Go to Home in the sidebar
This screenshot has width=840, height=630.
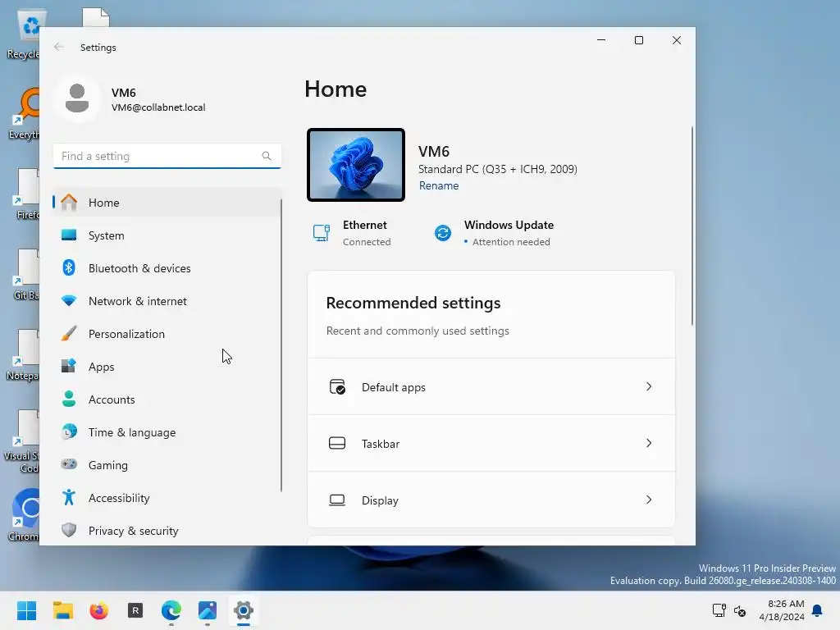[x=167, y=203]
